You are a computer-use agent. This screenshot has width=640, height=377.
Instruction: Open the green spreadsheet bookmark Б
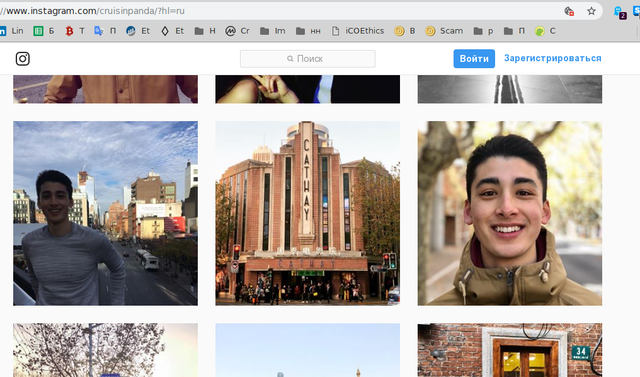tap(44, 31)
